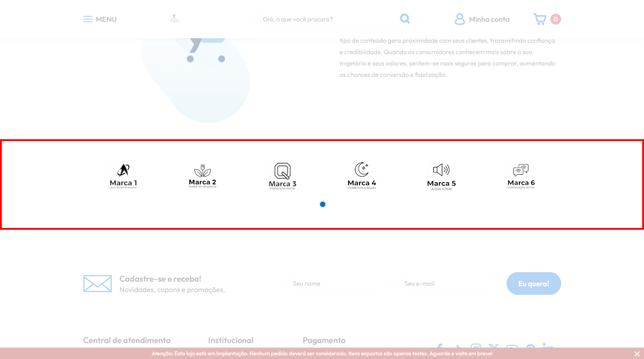The image size is (644, 359).
Task: Click the cart item count badge
Action: (x=555, y=19)
